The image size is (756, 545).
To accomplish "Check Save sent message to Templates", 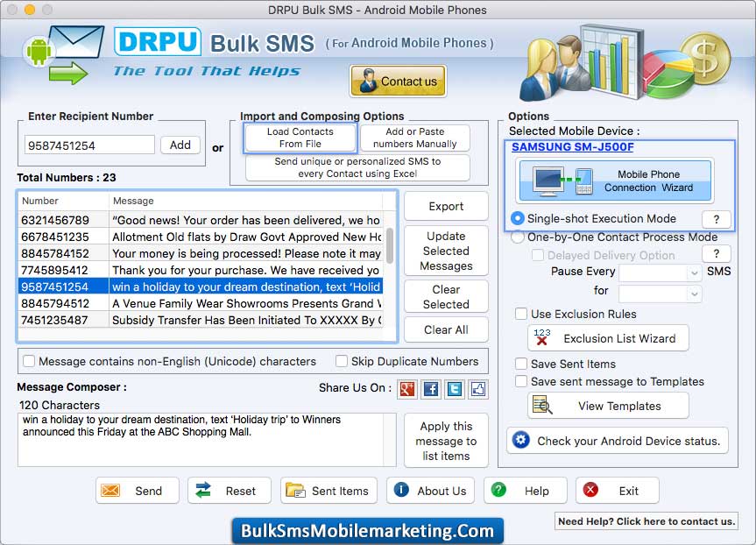I will click(521, 381).
